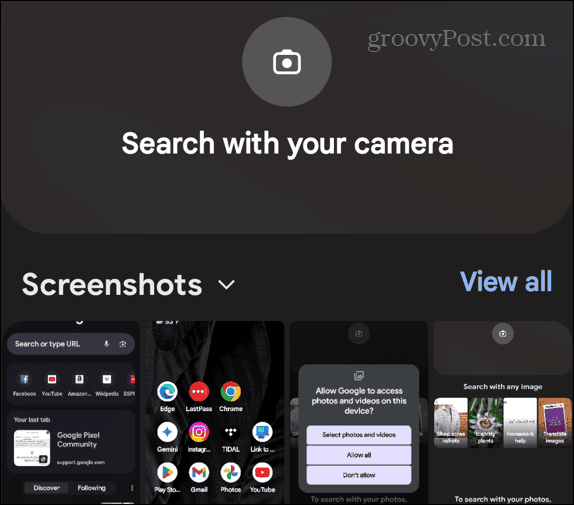Tap the camera icon in the circle
574x505 pixels.
click(287, 62)
